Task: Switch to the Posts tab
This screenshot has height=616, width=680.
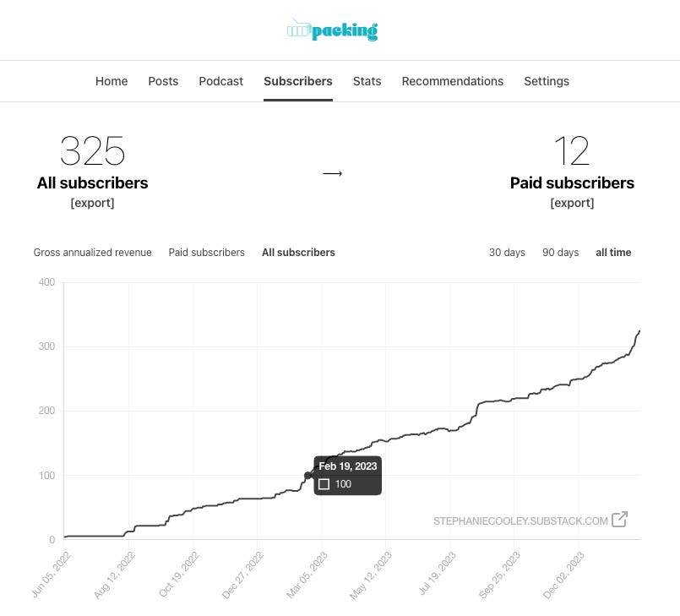Action: pos(163,81)
